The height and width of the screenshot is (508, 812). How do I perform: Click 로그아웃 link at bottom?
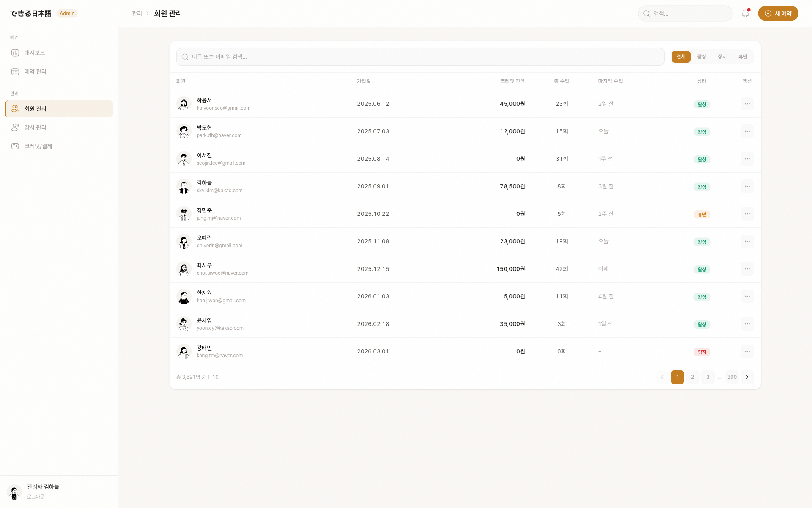point(36,497)
